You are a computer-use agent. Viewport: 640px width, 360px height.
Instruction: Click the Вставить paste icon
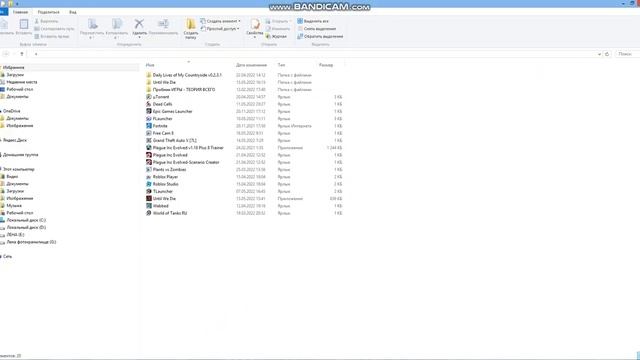click(24, 24)
